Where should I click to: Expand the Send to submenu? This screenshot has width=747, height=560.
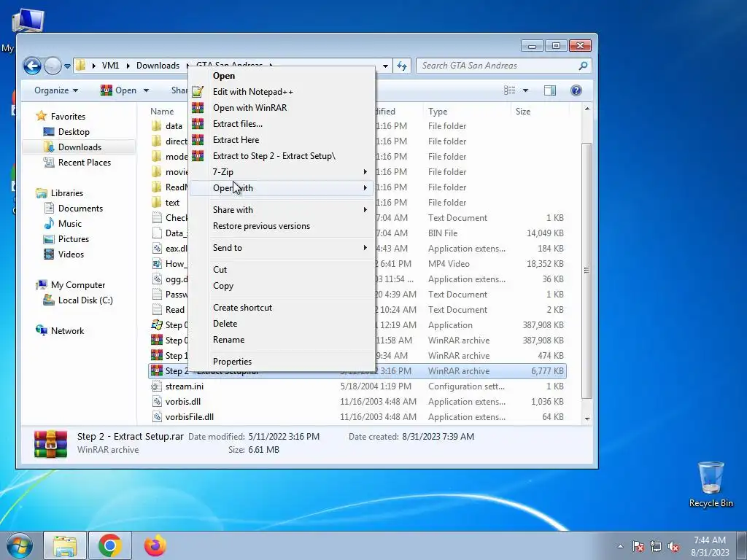282,248
